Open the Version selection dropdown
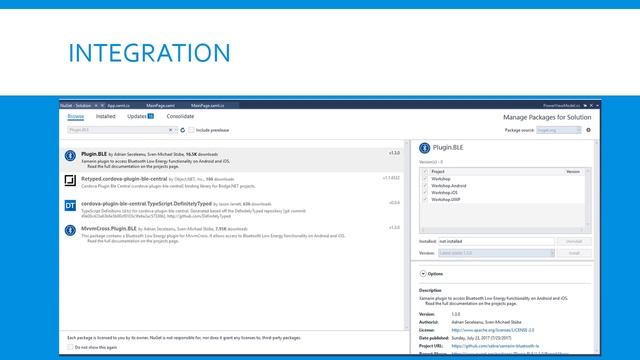Image resolution: width=640 pixels, height=360 pixels. pos(496,253)
